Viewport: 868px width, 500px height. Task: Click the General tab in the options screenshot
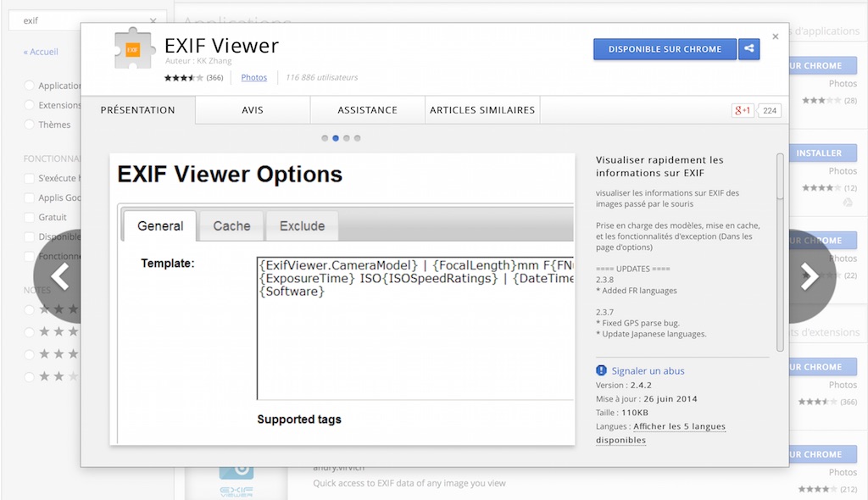160,226
